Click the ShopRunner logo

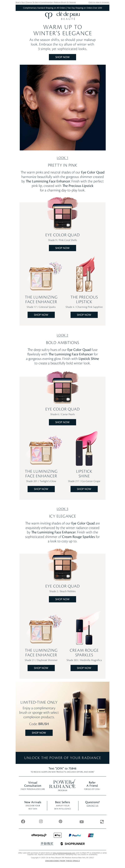(73, 844)
